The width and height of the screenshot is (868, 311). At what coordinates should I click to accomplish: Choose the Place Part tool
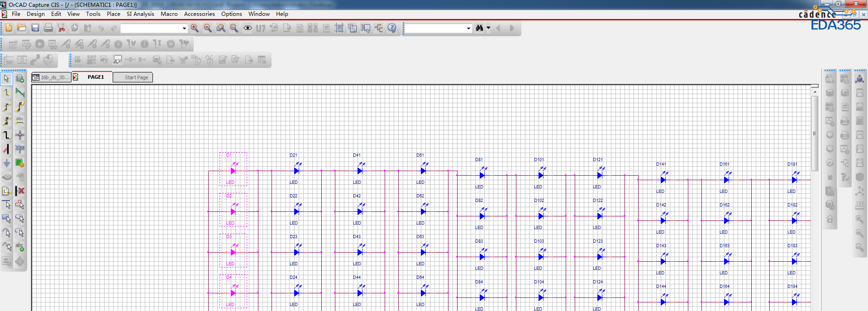coord(20,79)
